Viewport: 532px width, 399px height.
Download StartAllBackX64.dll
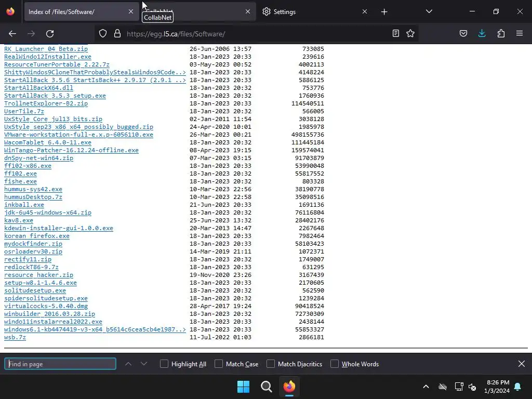coord(38,88)
